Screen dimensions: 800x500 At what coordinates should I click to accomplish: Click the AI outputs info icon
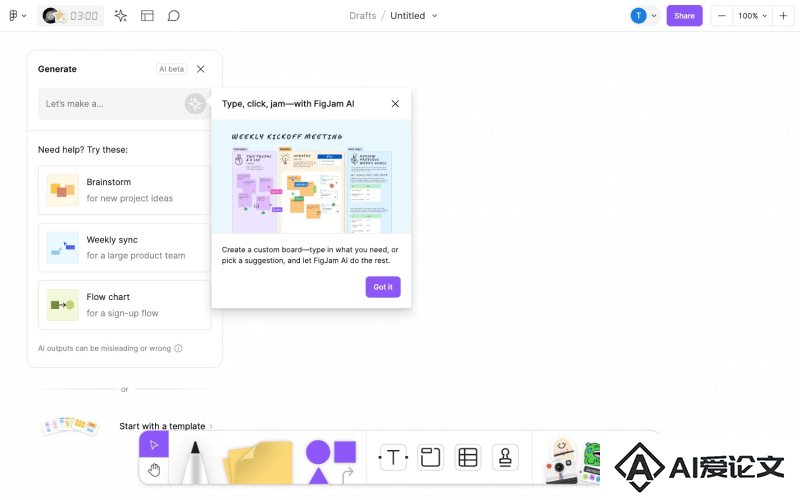pos(178,348)
